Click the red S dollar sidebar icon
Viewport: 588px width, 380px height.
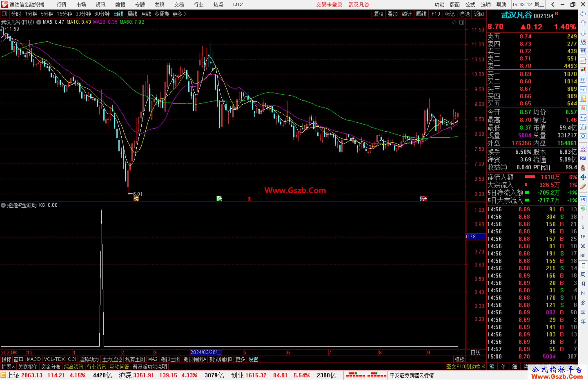click(583, 168)
